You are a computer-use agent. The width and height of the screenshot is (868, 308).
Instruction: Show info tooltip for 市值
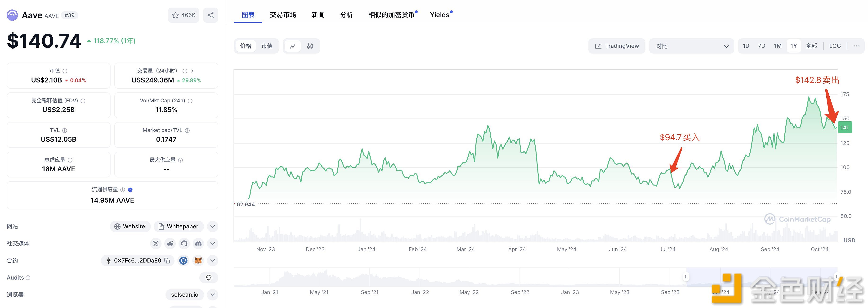coord(65,71)
